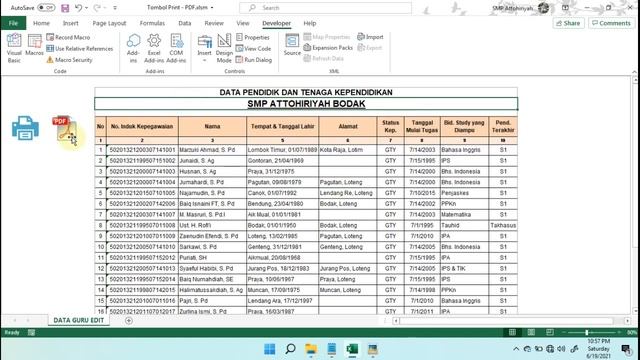The height and width of the screenshot is (360, 640).
Task: Switch to the Review tab
Action: [214, 23]
